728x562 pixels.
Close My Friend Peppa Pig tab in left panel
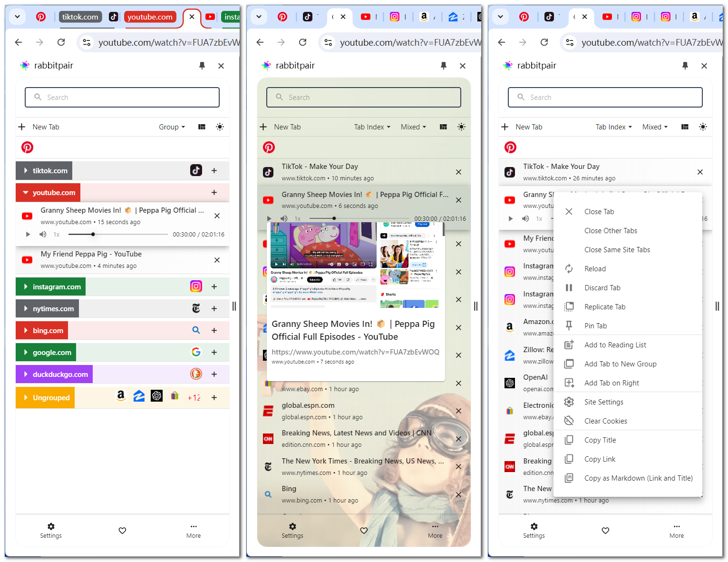click(217, 260)
